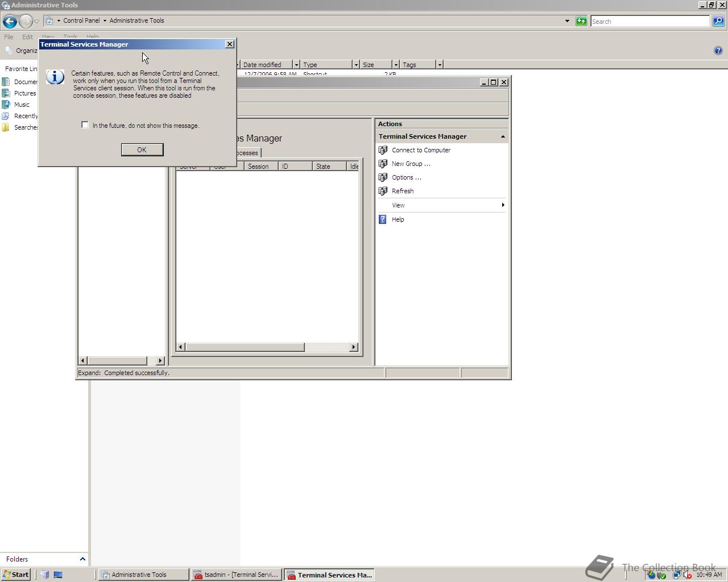The image size is (728, 582).
Task: Click Organize button icon in Explorer toolbar
Action: tap(9, 51)
